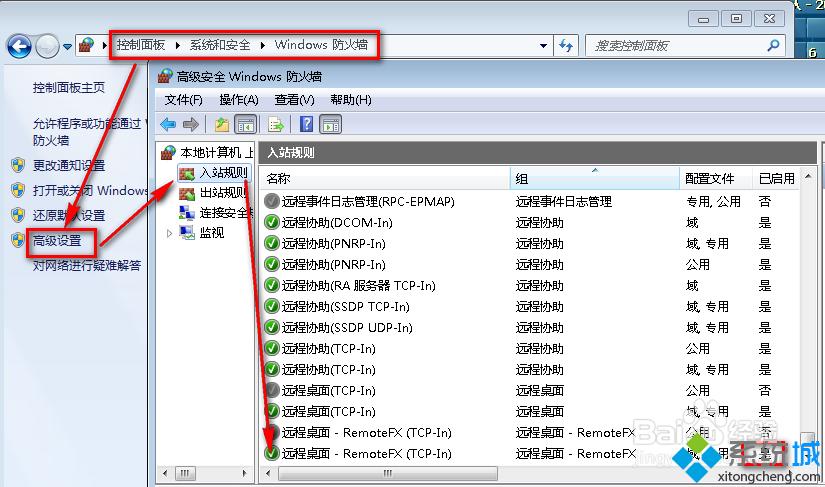Image resolution: width=825 pixels, height=487 pixels.
Task: Sort by the 已启用 column header
Action: (x=776, y=179)
